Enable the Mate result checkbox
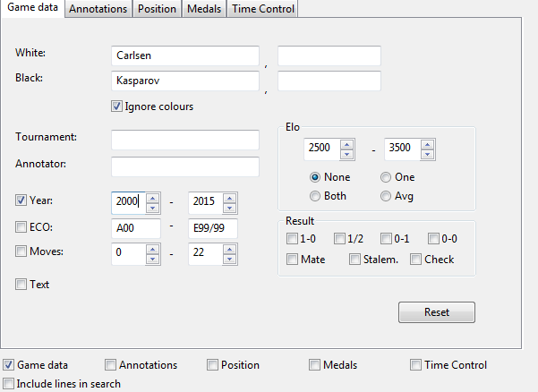Viewport: 538px width, 392px height. pyautogui.click(x=293, y=260)
